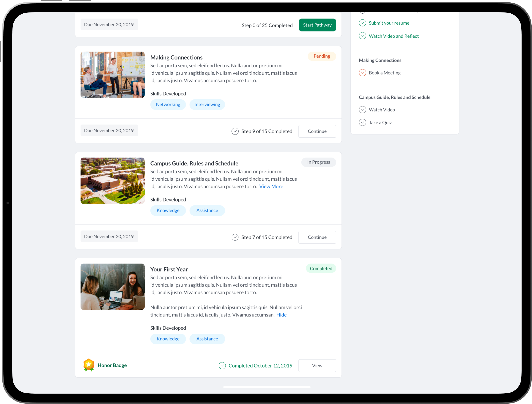532x404 pixels.
Task: Click the Honor Badge medal icon
Action: tap(89, 365)
